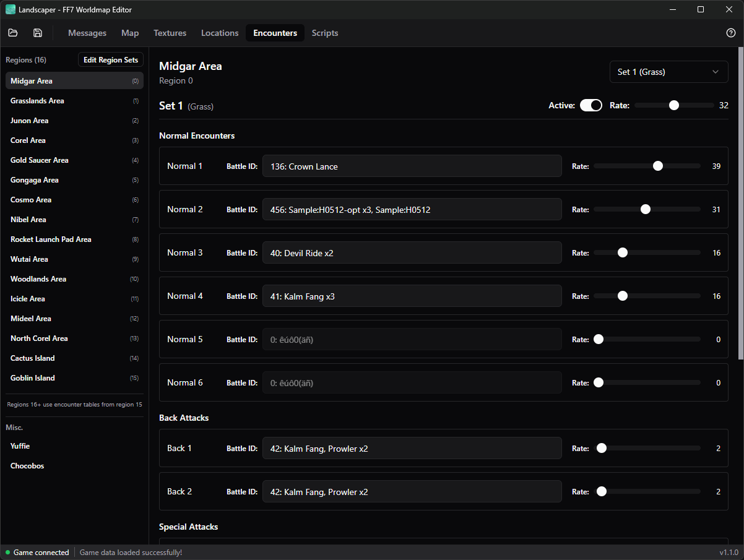The height and width of the screenshot is (560, 744).
Task: Click the Set 1 encounter Rate slider
Action: point(673,105)
